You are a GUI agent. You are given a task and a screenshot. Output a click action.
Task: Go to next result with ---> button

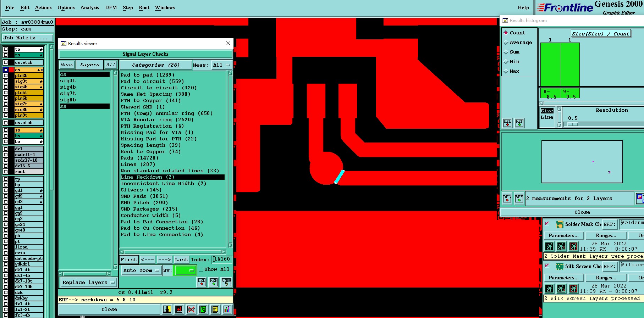click(164, 260)
